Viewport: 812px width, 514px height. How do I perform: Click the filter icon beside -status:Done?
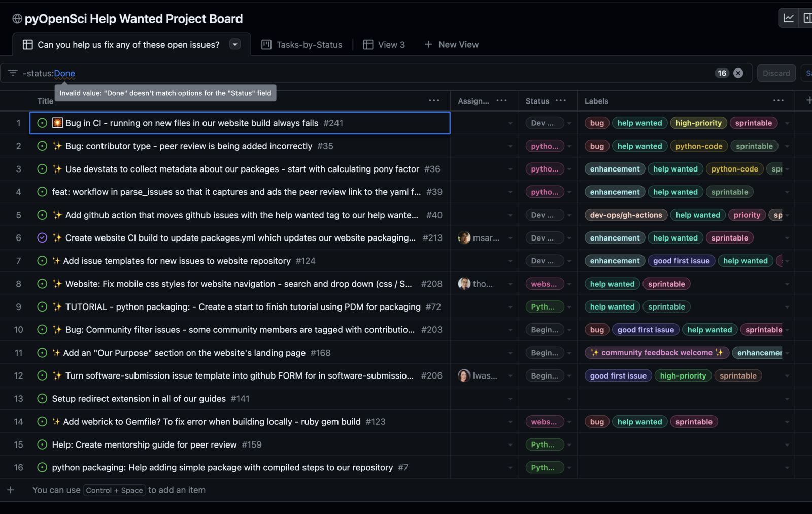tap(13, 73)
